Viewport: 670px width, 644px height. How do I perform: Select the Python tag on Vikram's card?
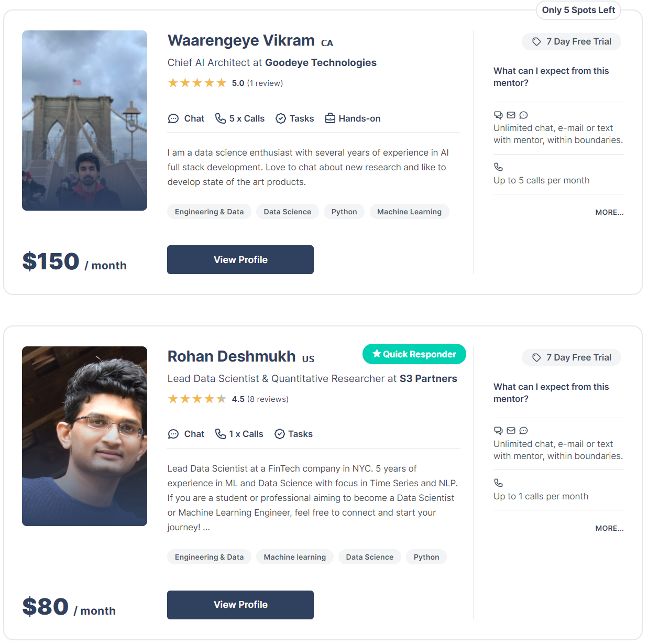pyautogui.click(x=344, y=211)
